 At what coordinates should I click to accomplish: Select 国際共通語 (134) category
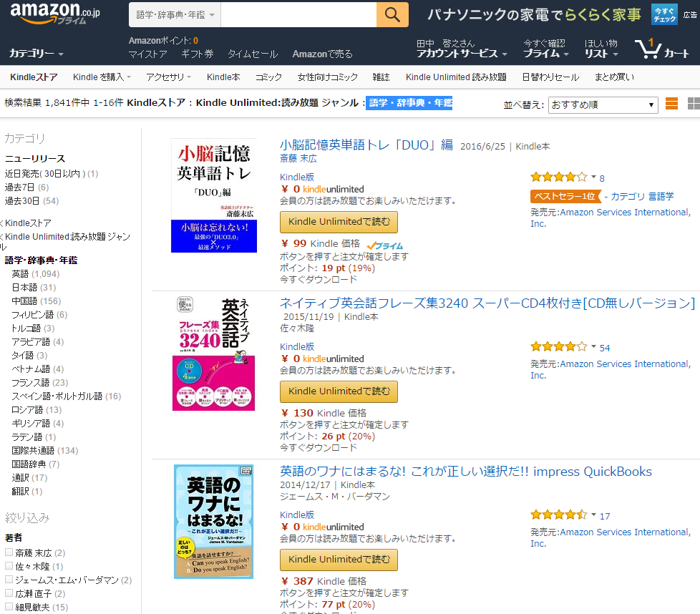(x=44, y=451)
